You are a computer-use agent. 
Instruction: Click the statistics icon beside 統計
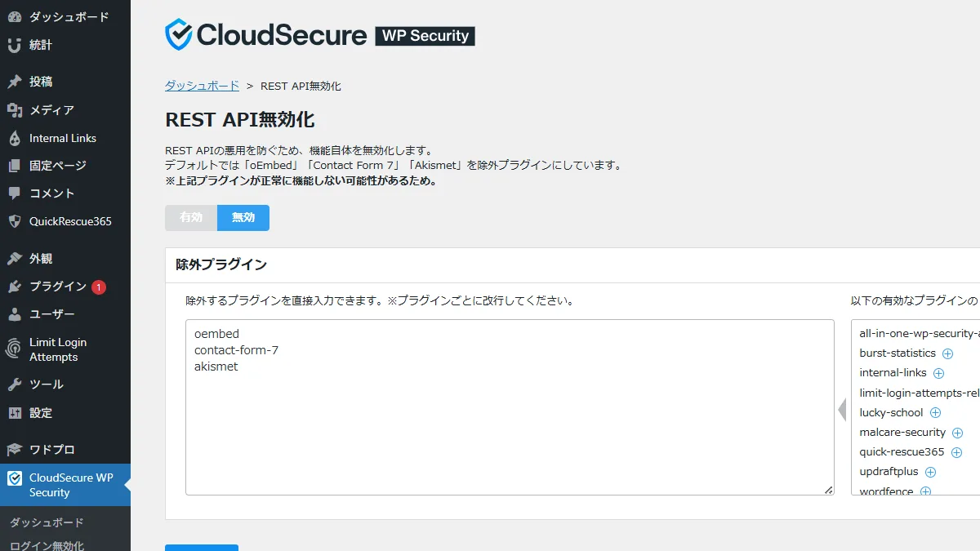(14, 45)
